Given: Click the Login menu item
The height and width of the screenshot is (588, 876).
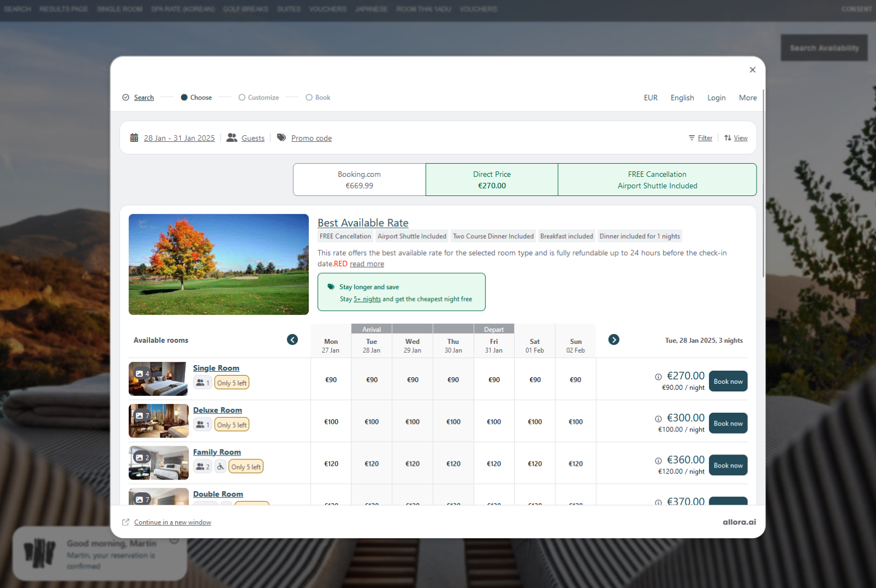Looking at the screenshot, I should click(716, 97).
